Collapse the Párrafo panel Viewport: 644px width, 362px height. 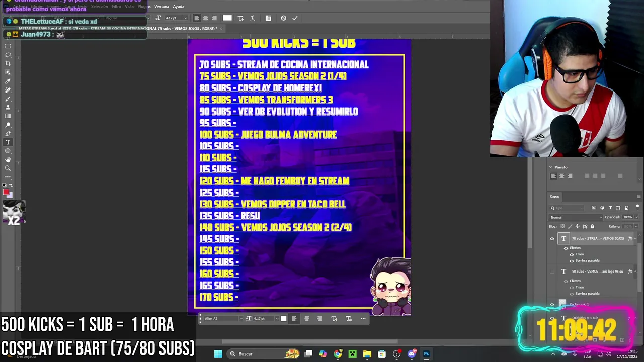coord(551,167)
